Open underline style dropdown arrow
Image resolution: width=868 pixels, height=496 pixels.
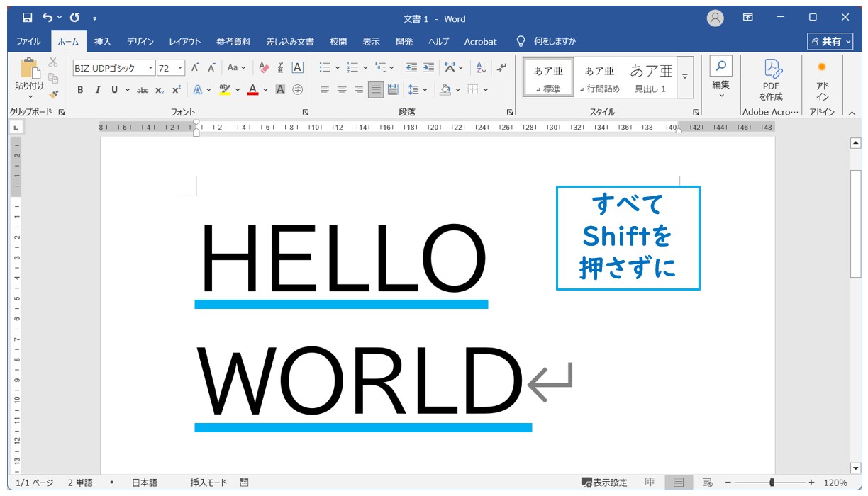127,89
